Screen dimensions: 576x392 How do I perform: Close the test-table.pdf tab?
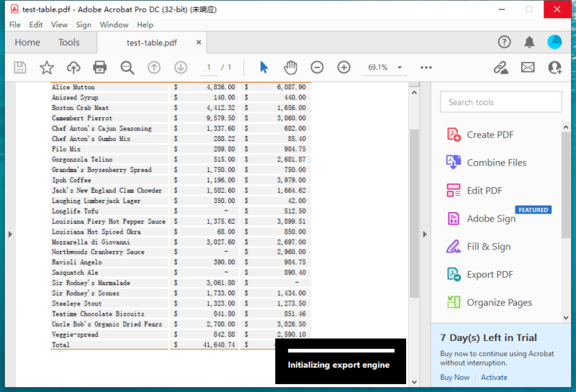point(199,42)
